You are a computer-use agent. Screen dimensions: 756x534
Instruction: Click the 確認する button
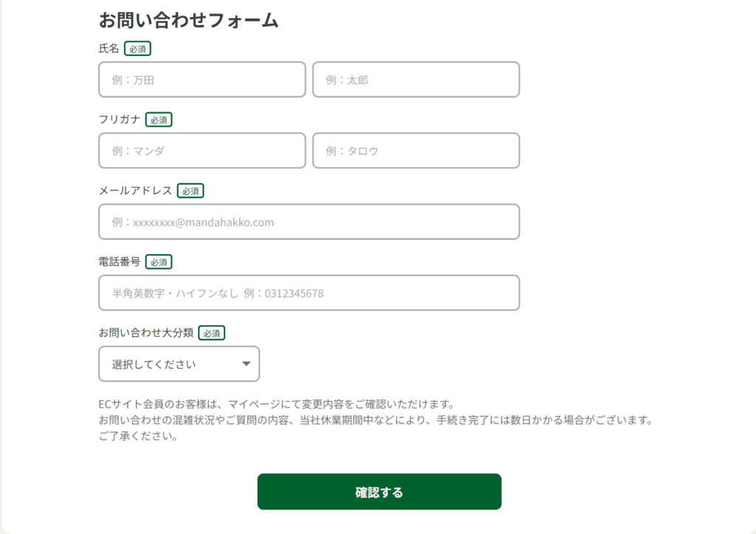click(379, 492)
